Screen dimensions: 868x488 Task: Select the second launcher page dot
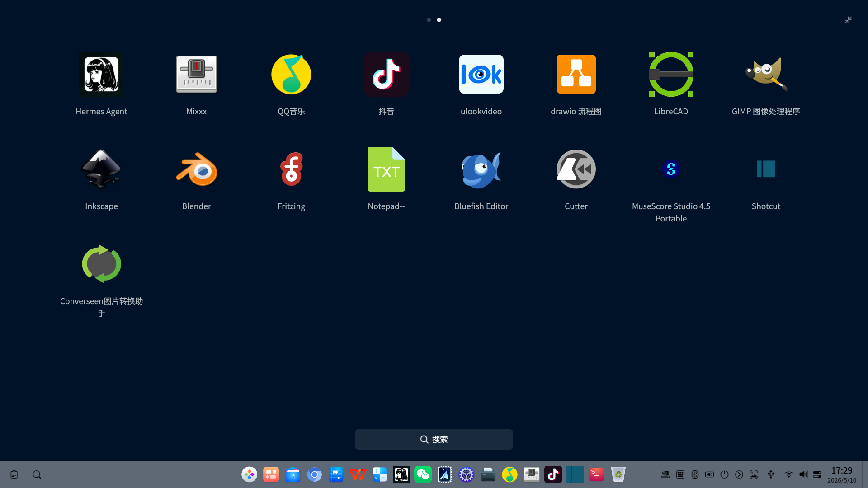(439, 20)
